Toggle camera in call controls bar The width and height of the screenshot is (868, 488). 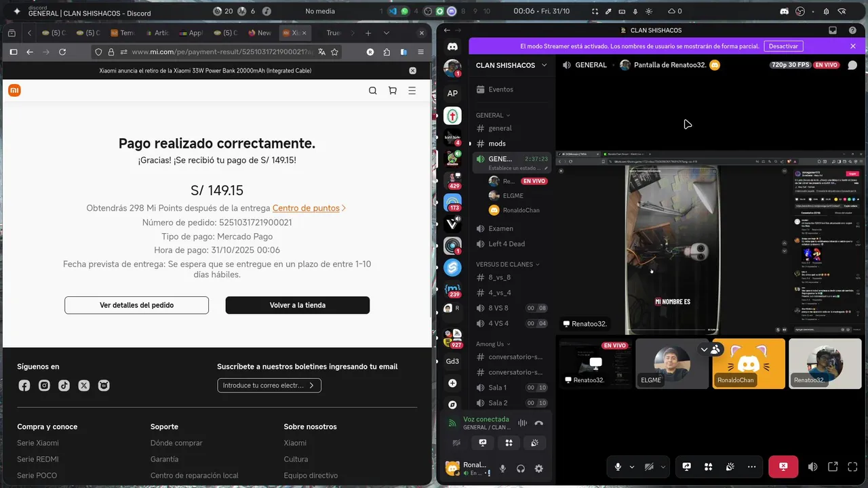[649, 466]
